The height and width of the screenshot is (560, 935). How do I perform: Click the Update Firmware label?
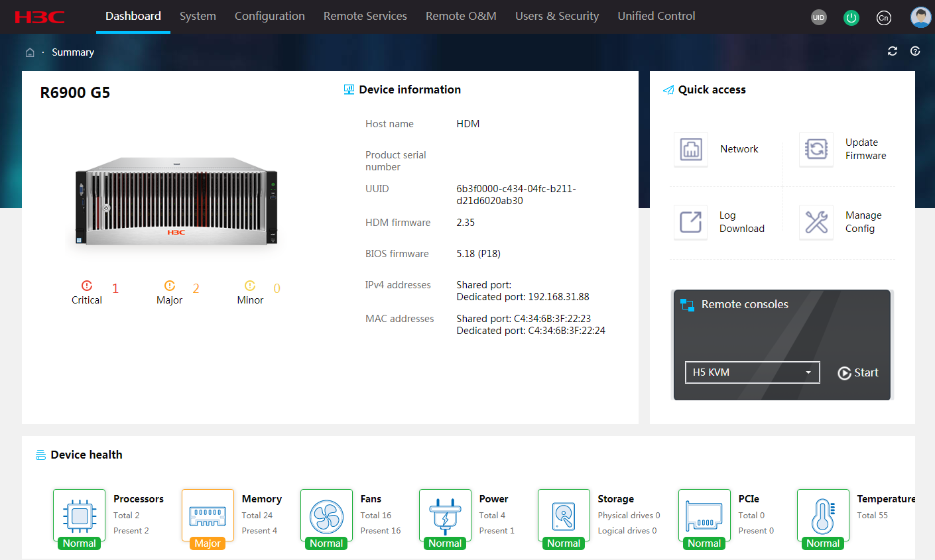866,149
